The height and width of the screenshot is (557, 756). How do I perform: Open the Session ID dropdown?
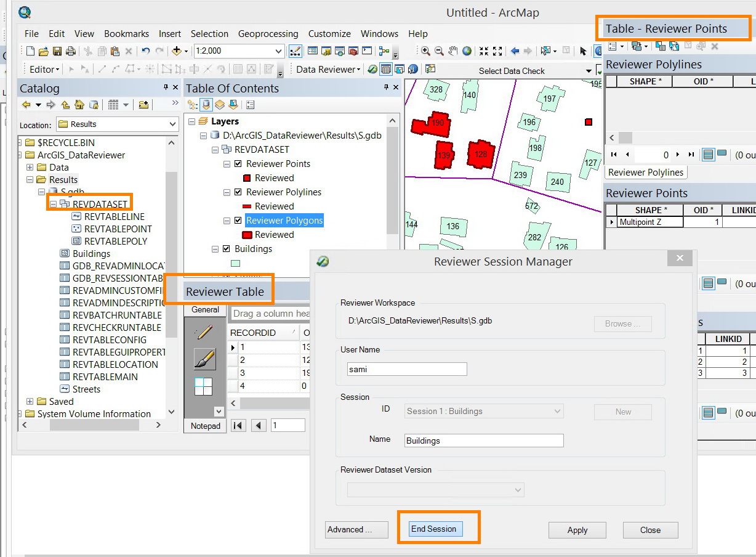pos(558,411)
